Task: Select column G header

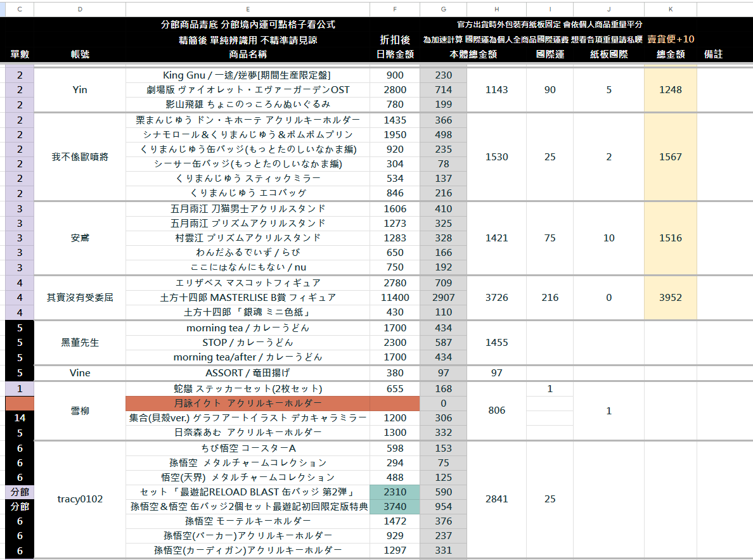Action: pos(443,9)
